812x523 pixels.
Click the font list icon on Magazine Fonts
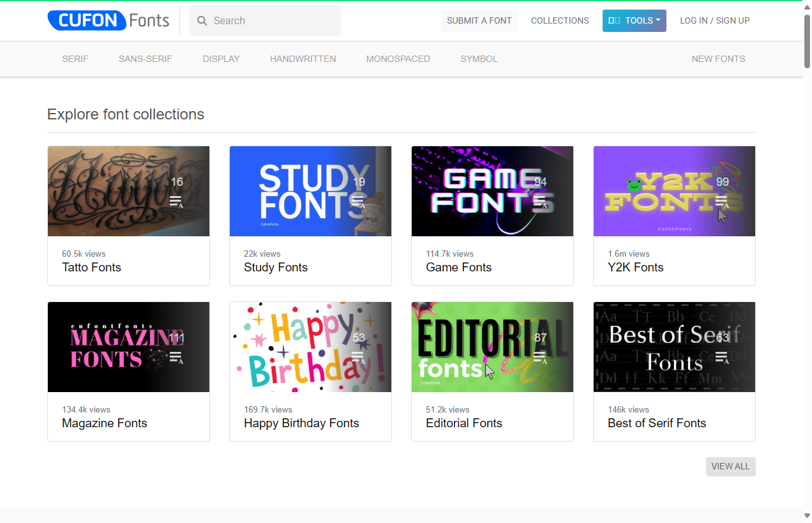click(x=177, y=358)
